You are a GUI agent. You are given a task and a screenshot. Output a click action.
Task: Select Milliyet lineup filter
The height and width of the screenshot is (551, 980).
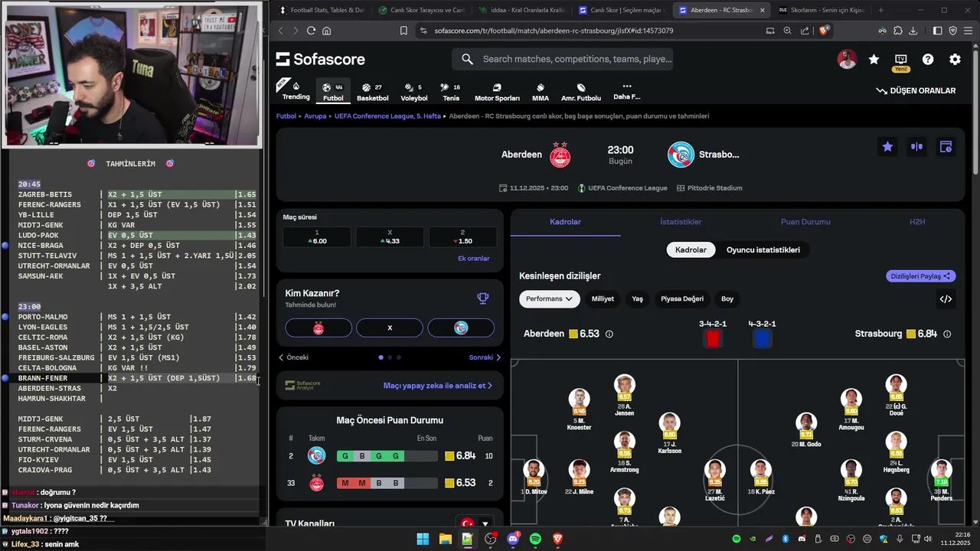pos(603,299)
